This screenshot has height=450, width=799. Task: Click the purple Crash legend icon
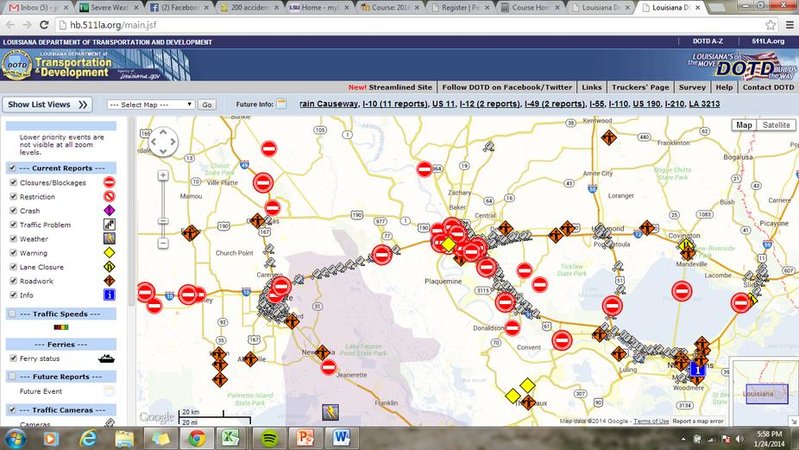(x=109, y=210)
